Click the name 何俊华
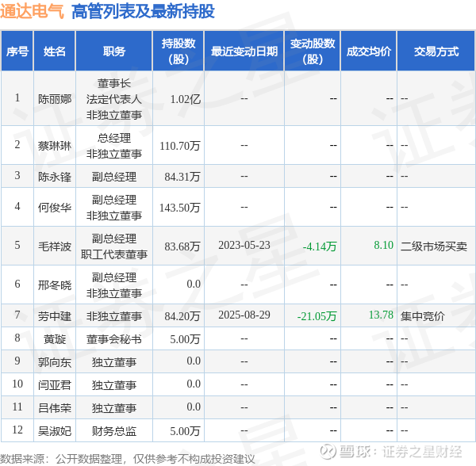Screen dimensions: 476x466 [x=55, y=208]
